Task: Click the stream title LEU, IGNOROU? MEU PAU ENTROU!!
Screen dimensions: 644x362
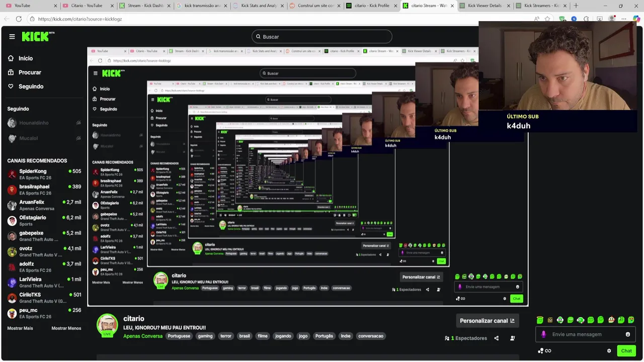Action: [165, 328]
